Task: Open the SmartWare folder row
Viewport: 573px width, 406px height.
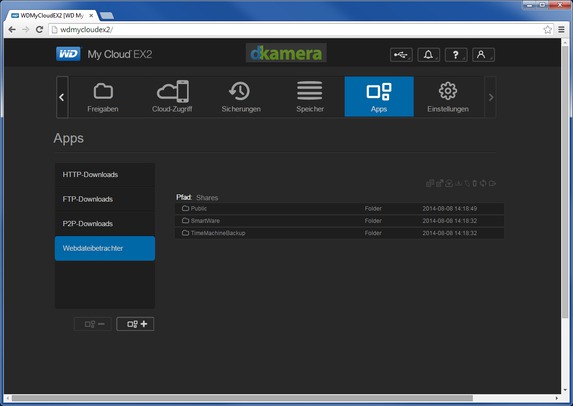Action: [x=339, y=221]
